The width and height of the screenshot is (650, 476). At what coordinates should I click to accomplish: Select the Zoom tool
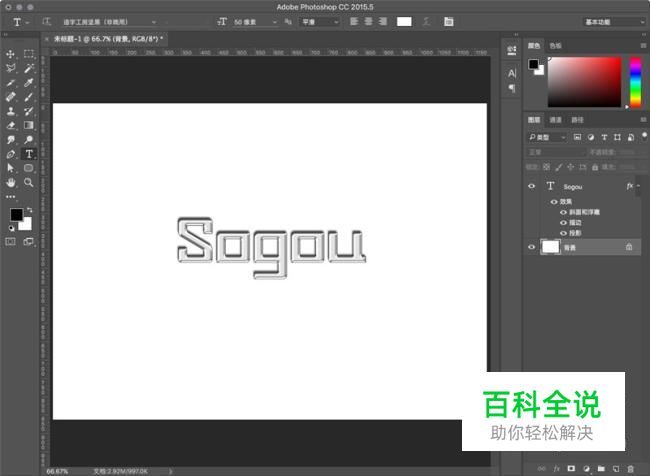coord(29,182)
